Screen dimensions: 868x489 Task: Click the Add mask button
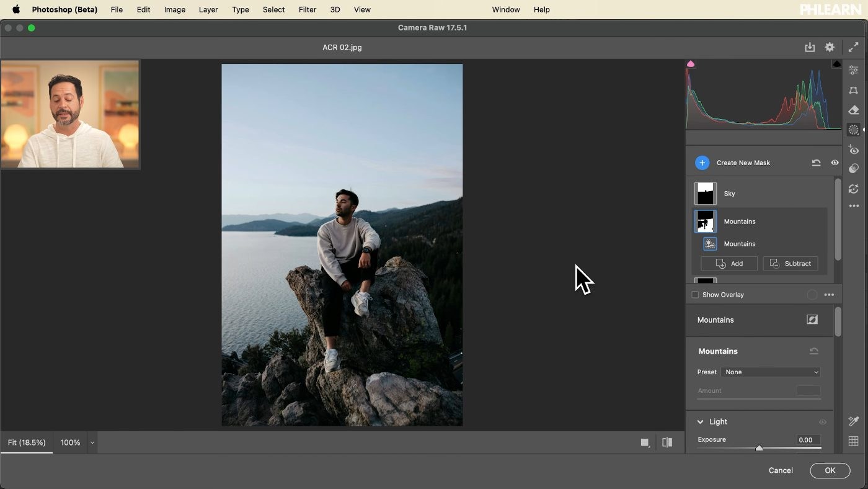click(x=729, y=264)
